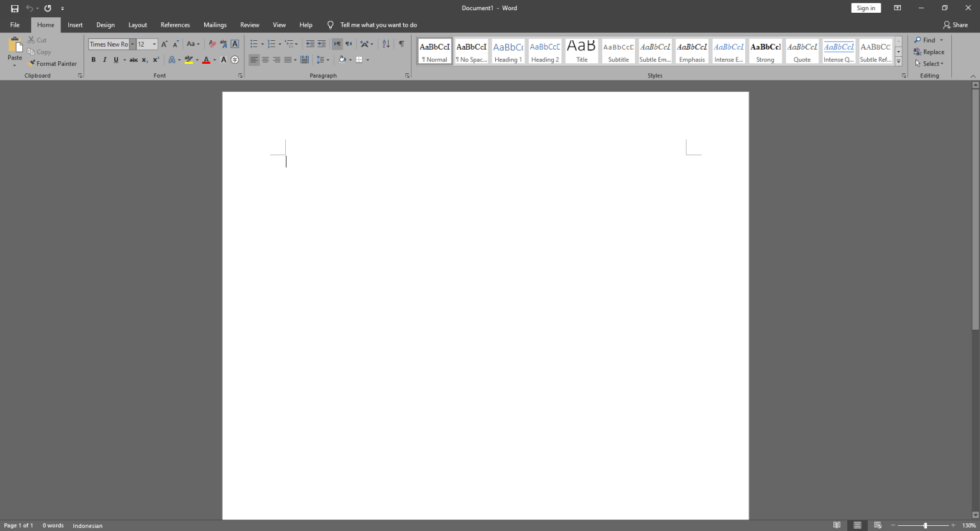
Task: Click the Replace button
Action: pos(929,52)
